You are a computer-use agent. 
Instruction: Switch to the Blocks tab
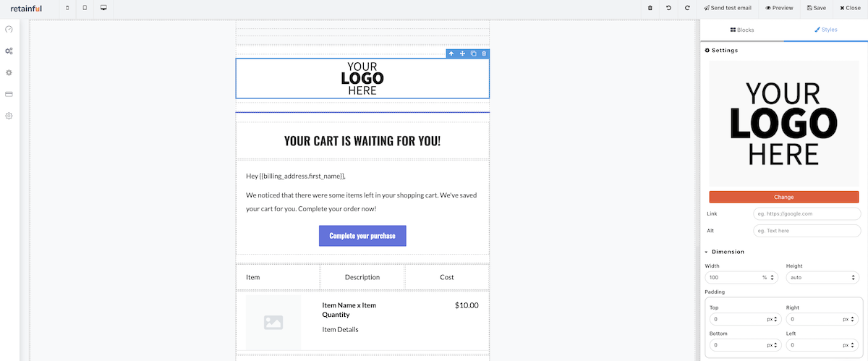(x=742, y=30)
